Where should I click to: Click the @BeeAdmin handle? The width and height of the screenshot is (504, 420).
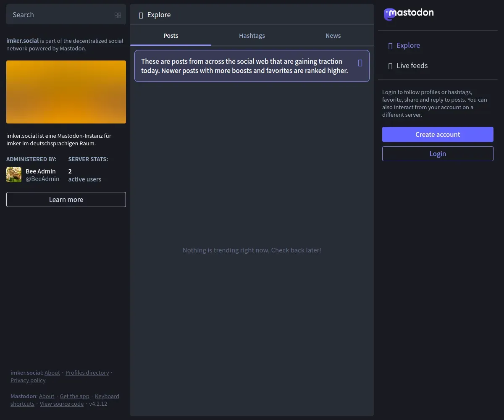click(42, 179)
